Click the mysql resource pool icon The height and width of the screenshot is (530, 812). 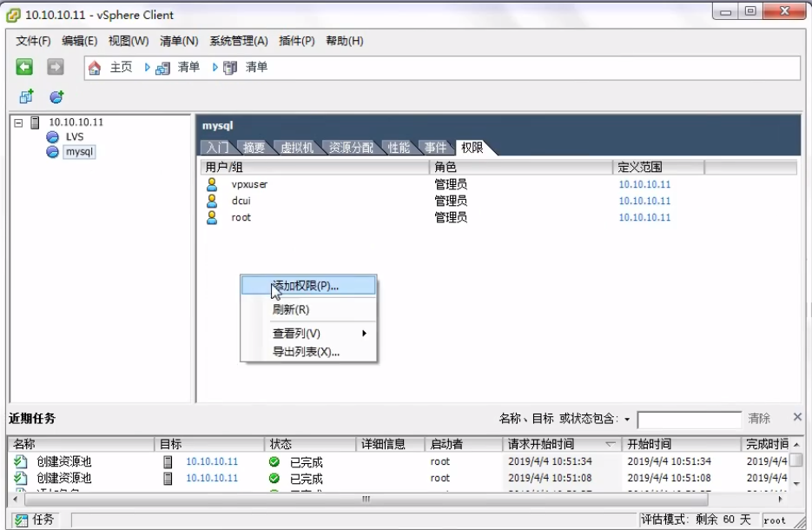[x=52, y=152]
